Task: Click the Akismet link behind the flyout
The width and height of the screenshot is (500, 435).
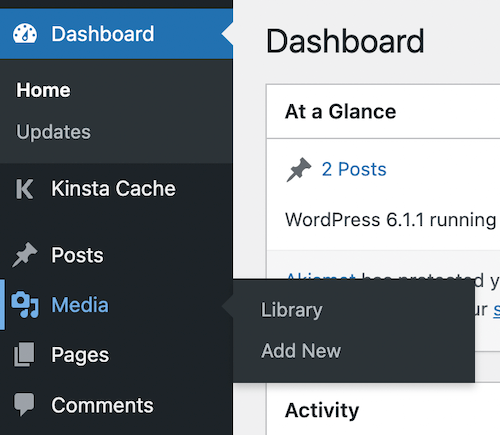Action: [x=321, y=275]
